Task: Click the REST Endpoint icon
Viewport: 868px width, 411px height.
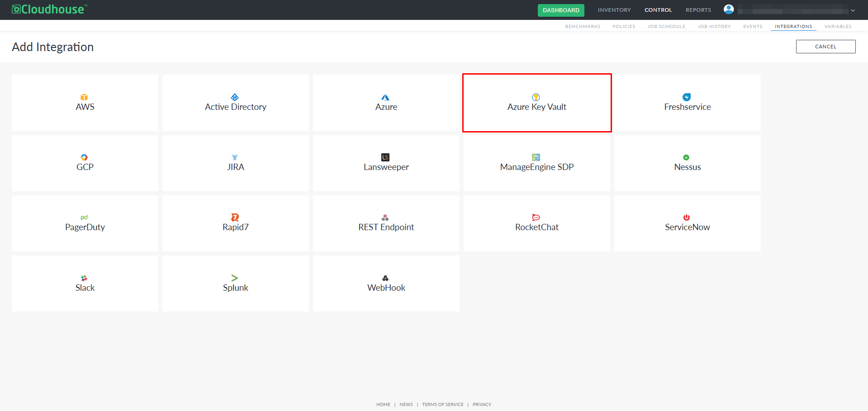Action: coord(385,217)
